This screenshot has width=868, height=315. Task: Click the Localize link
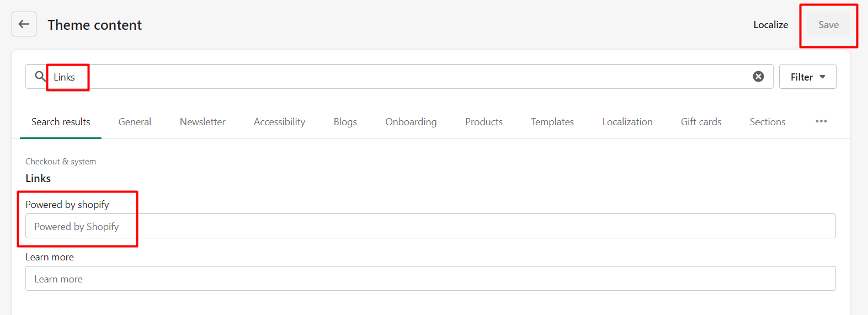(x=770, y=25)
